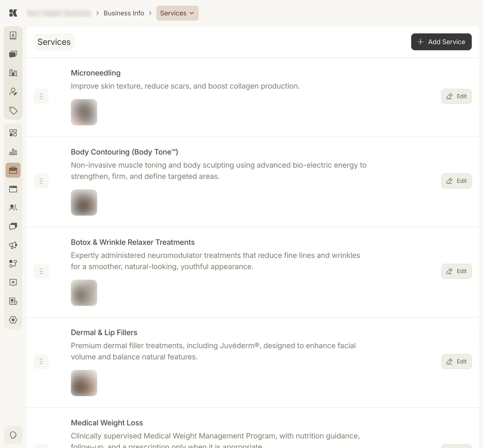This screenshot has height=448, width=483.
Task: Open the newspaper layout sidebar icon
Action: (x=13, y=301)
